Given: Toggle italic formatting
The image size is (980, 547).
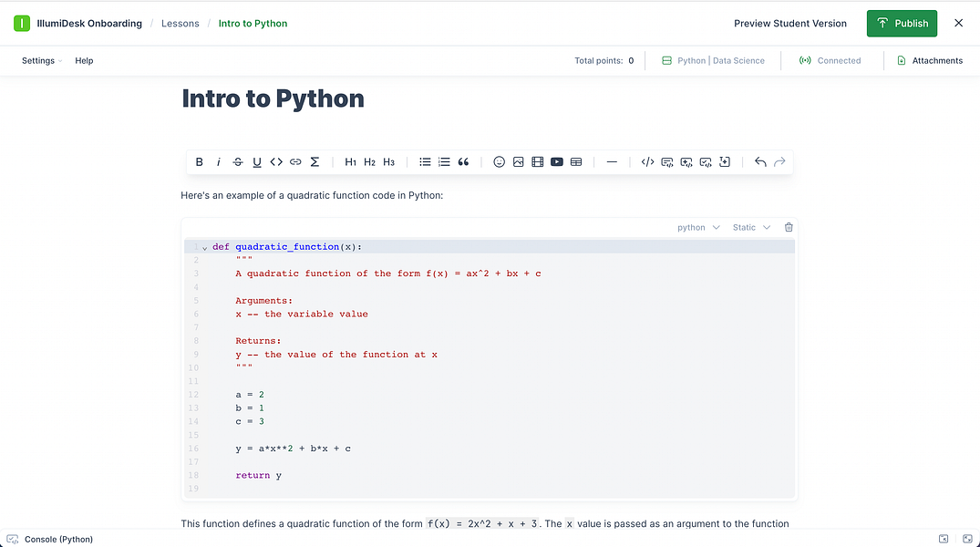Looking at the screenshot, I should coord(218,161).
